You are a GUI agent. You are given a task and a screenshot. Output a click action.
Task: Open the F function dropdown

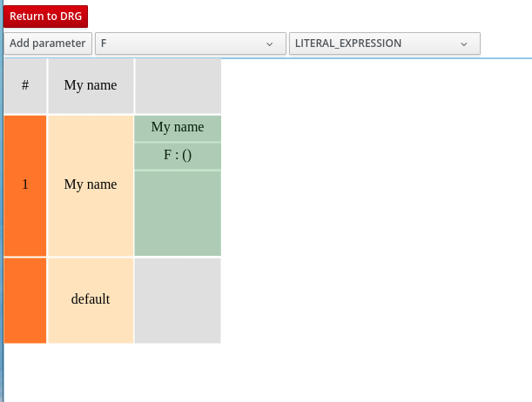pyautogui.click(x=190, y=44)
